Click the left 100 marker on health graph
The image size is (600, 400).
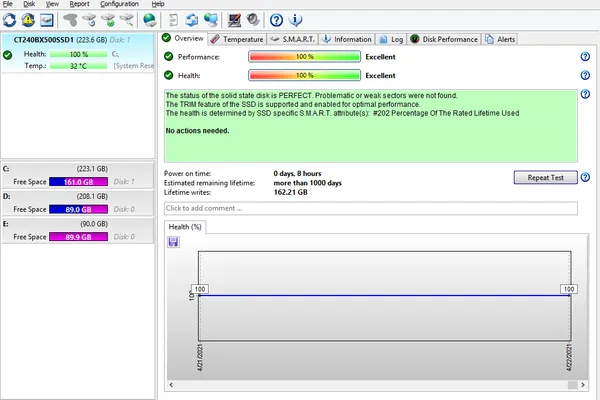200,289
